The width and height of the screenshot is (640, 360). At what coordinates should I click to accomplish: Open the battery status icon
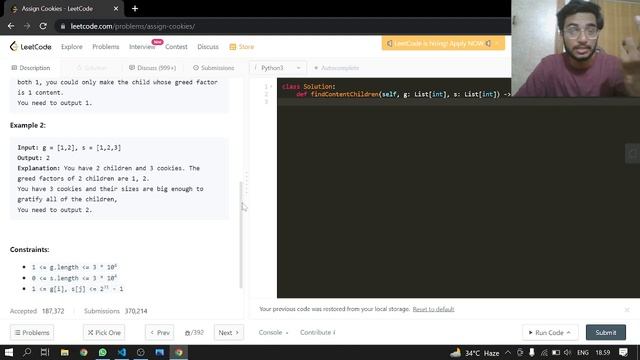pyautogui.click(x=556, y=352)
